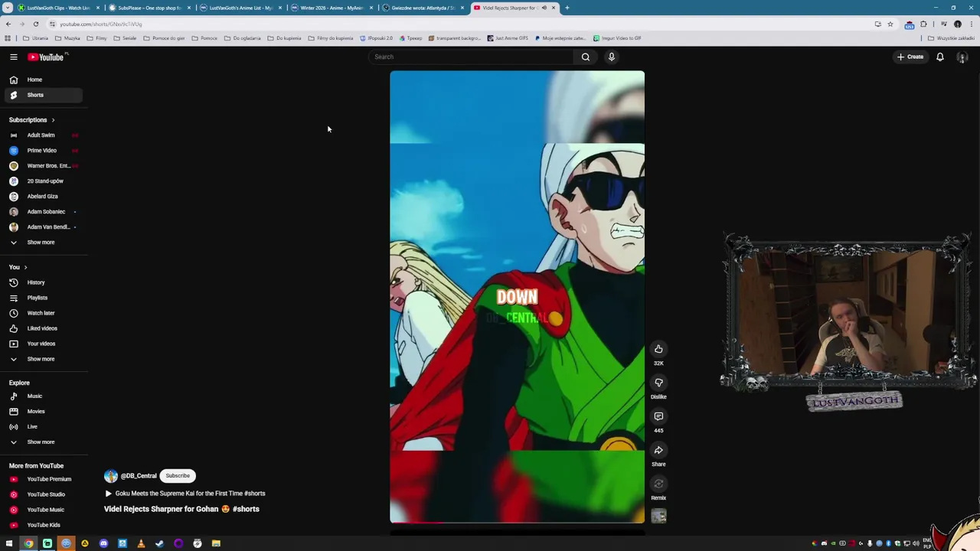Image resolution: width=980 pixels, height=551 pixels.
Task: Open the sound thumbnail below Remix
Action: (658, 517)
